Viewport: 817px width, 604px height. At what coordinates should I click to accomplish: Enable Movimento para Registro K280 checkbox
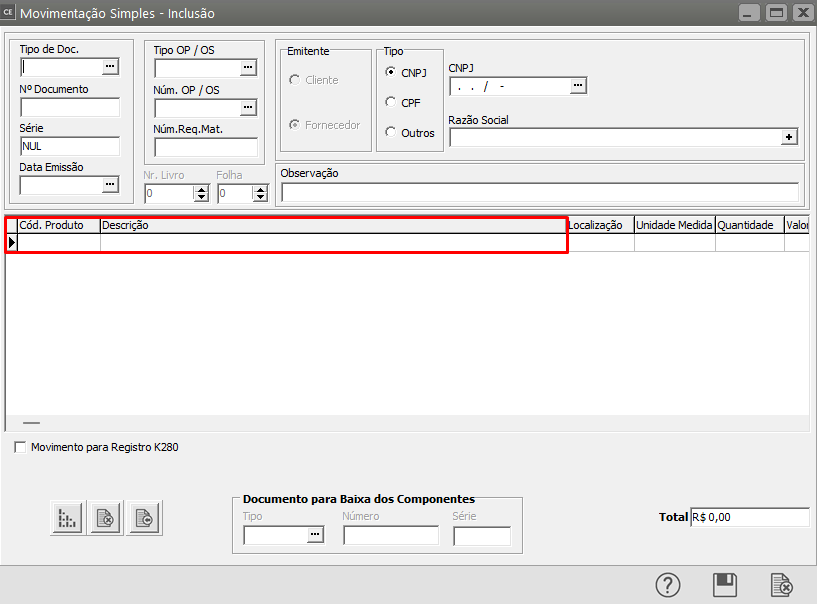pyautogui.click(x=20, y=447)
